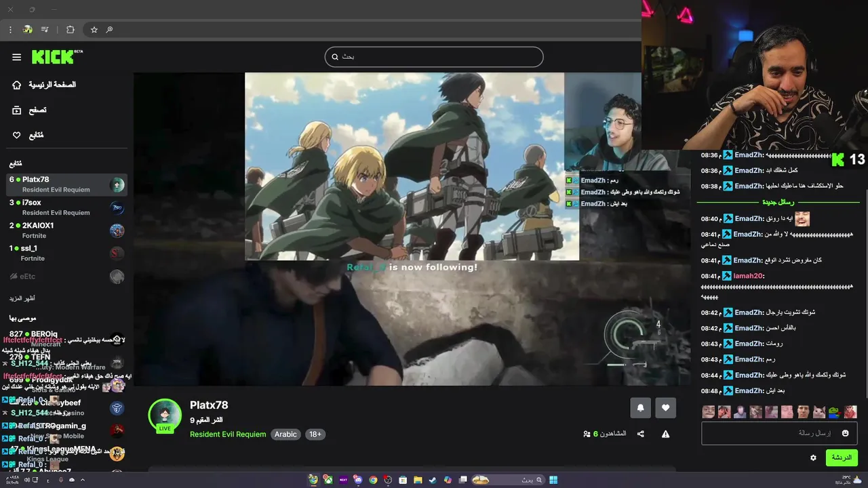Open chat settings gear icon
868x488 pixels.
pyautogui.click(x=813, y=457)
